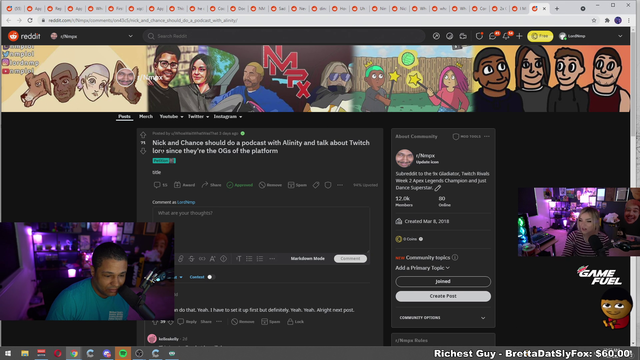Click the Search Reddit field
The image size is (640, 360).
coord(284,36)
